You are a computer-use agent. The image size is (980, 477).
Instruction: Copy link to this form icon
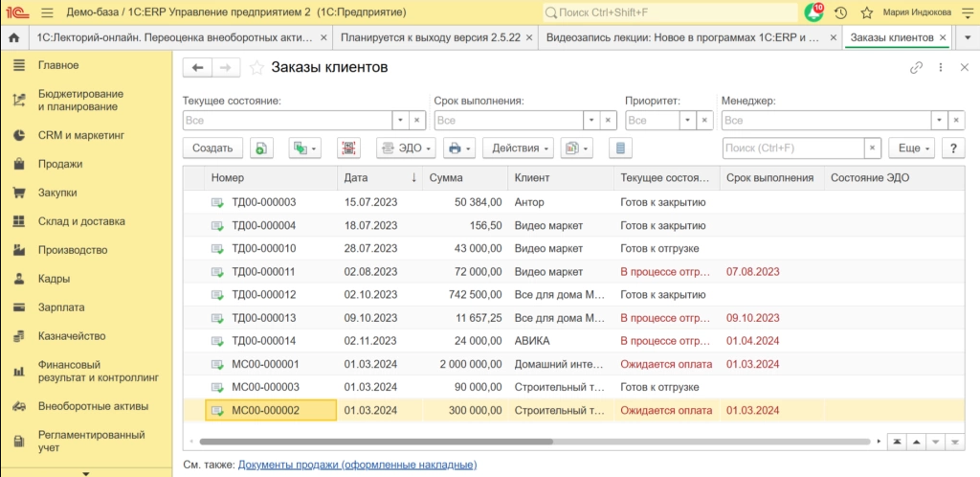[916, 68]
